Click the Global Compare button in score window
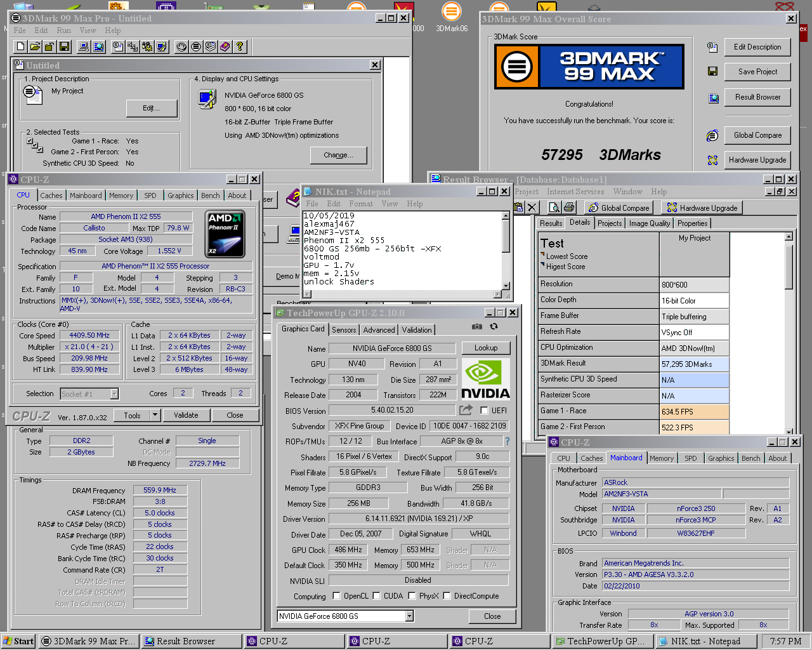The image size is (812, 650). coord(757,135)
